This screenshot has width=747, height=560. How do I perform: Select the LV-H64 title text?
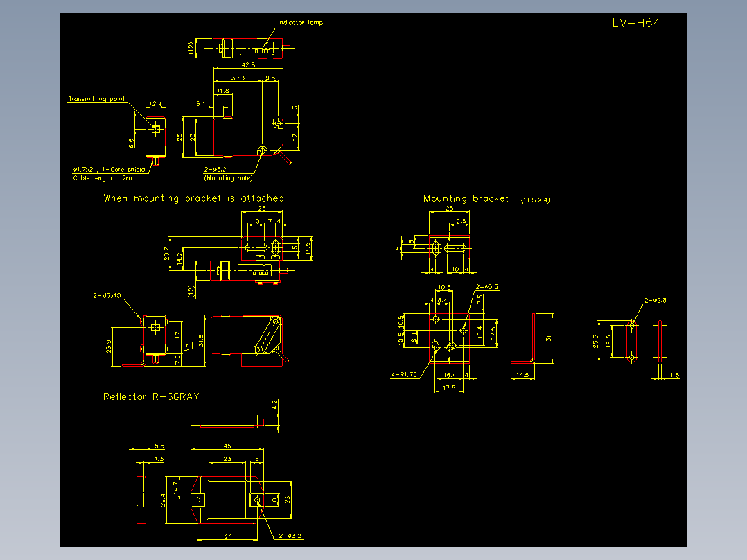point(638,21)
